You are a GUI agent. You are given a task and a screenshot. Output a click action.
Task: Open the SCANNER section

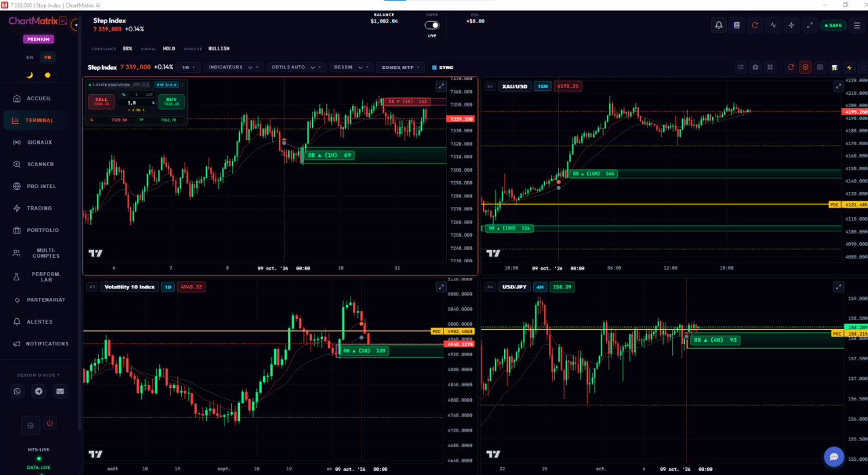40,164
